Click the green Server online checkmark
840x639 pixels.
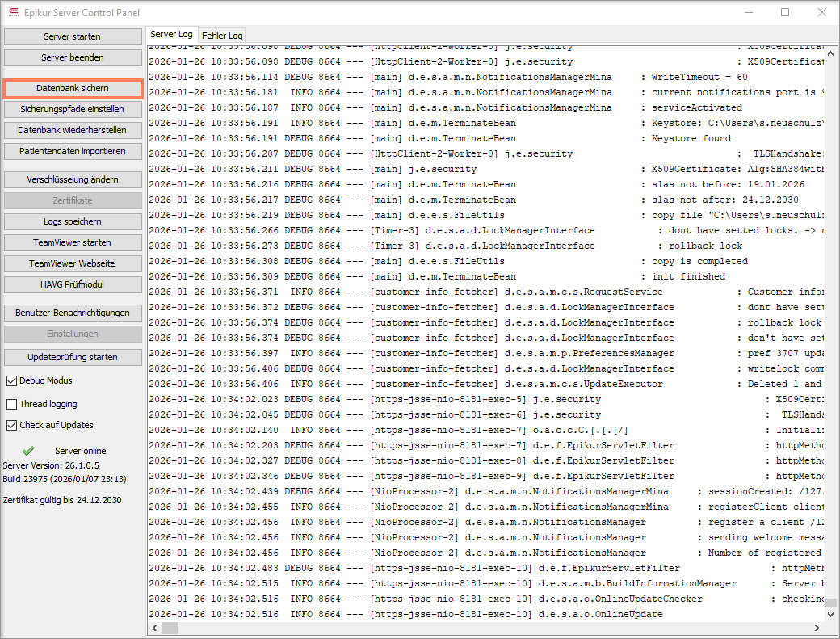28,451
